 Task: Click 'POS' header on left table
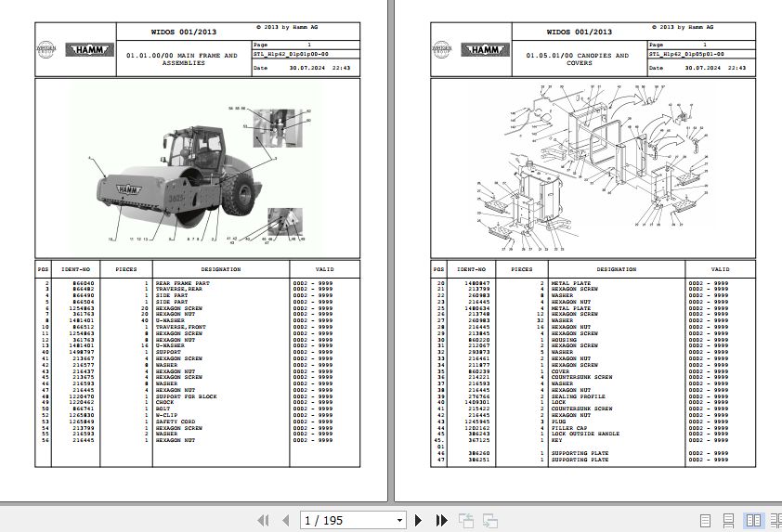pos(44,269)
